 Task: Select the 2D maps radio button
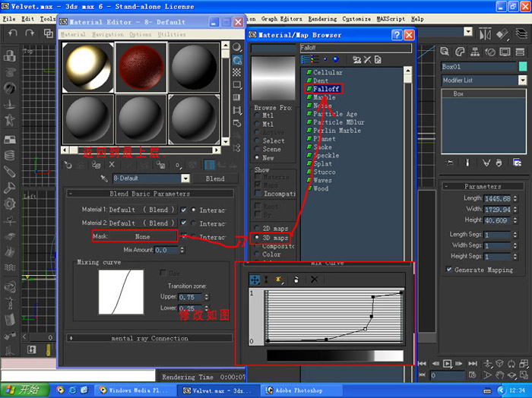pyautogui.click(x=257, y=229)
